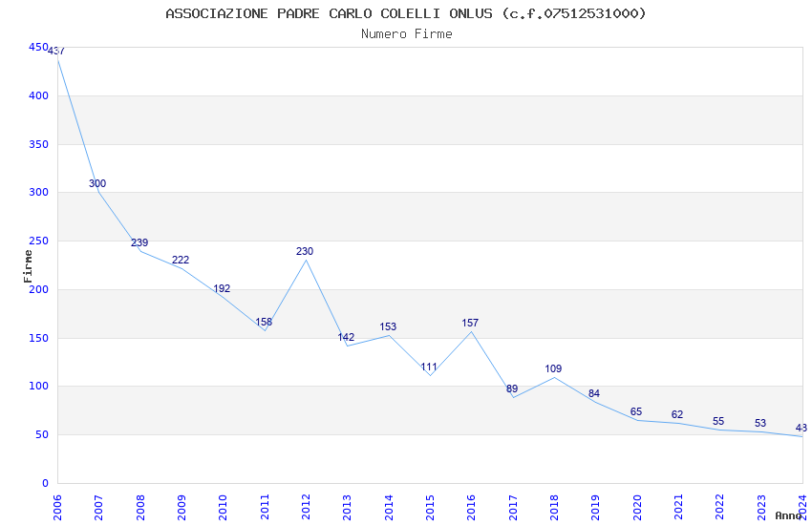This screenshot has height=525, width=812.
Task: Select the 111 data label
Action: click(x=429, y=367)
